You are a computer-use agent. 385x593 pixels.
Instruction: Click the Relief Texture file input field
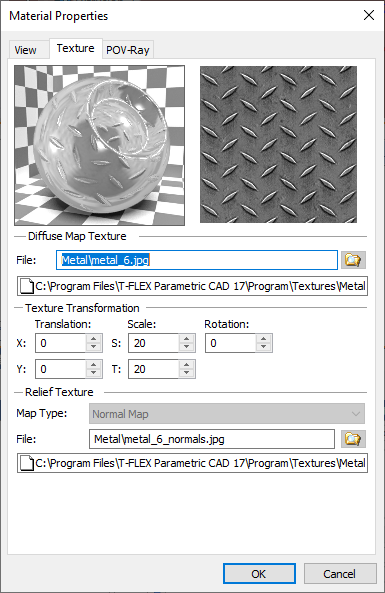212,439
